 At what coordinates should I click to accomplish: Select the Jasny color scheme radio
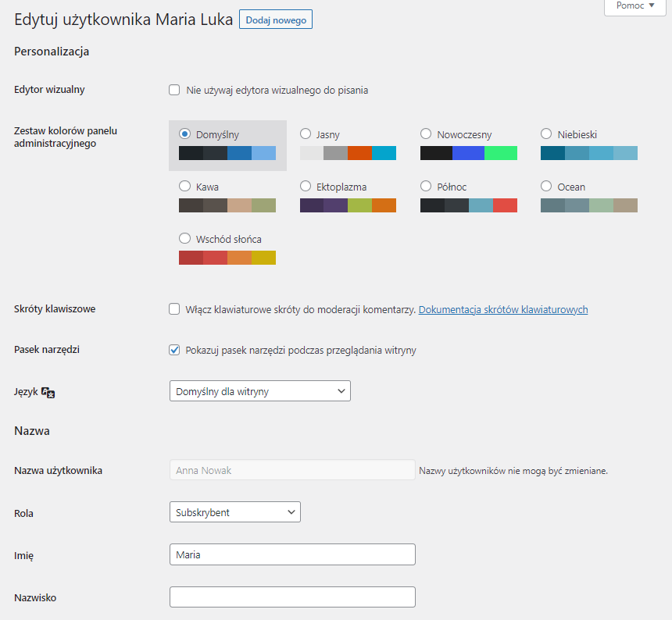(306, 134)
